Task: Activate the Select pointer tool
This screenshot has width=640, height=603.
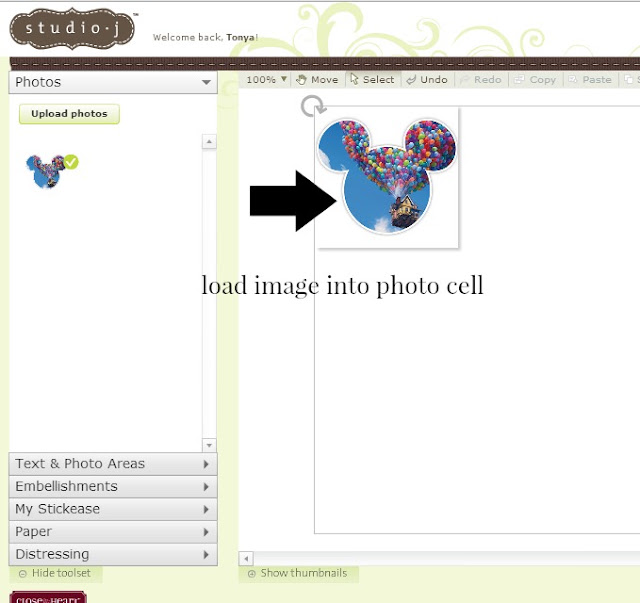Action: point(372,80)
